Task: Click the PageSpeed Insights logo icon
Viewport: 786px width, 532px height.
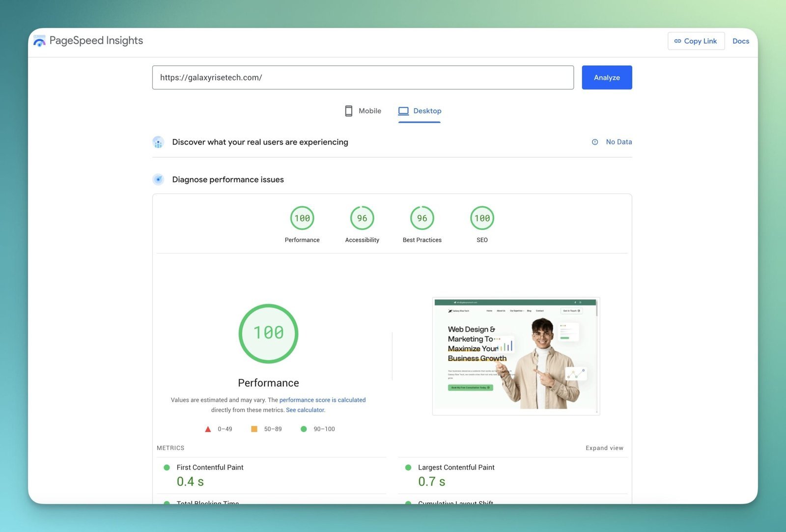Action: coord(39,40)
